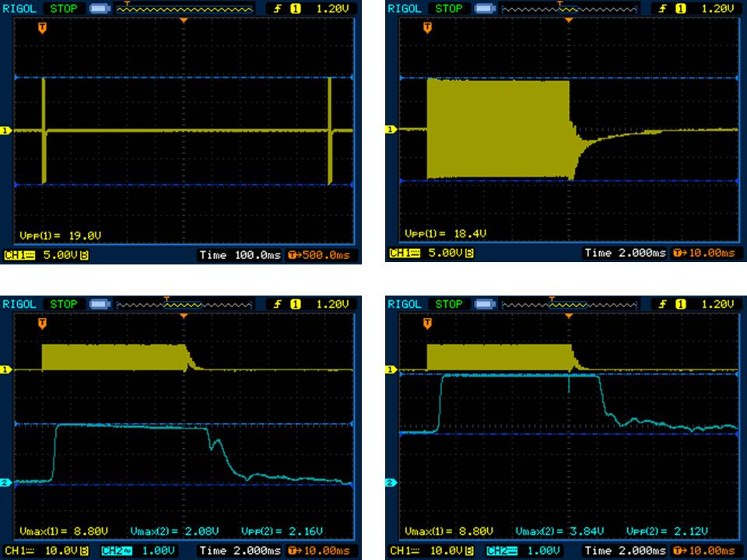
Task: Click the channel 1 ground marker in the top-left capture
Action: pos(7,131)
